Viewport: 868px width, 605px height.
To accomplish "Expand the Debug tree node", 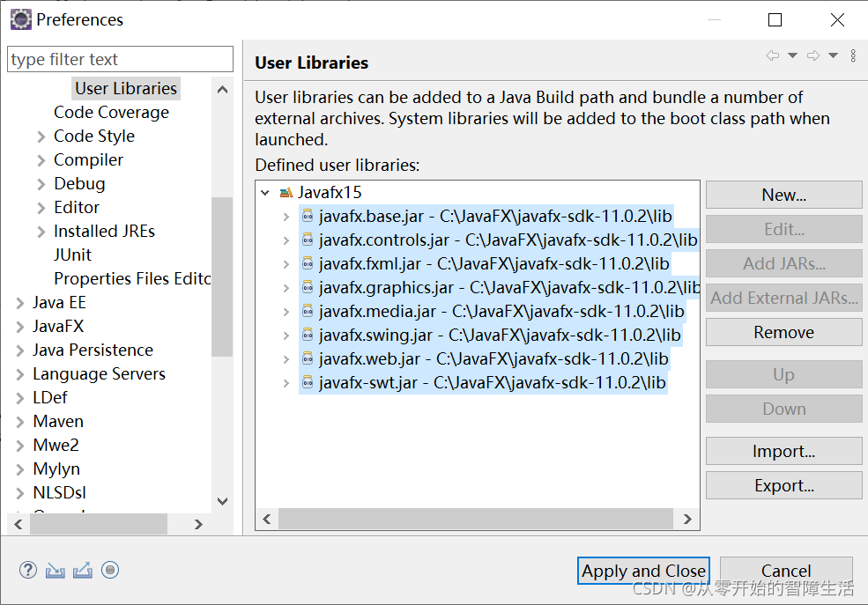I will pyautogui.click(x=41, y=184).
